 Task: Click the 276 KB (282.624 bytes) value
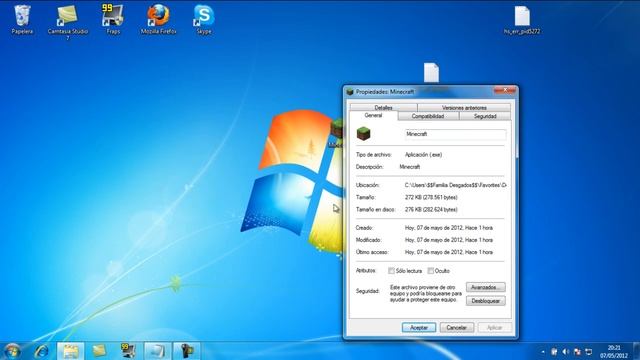click(431, 209)
